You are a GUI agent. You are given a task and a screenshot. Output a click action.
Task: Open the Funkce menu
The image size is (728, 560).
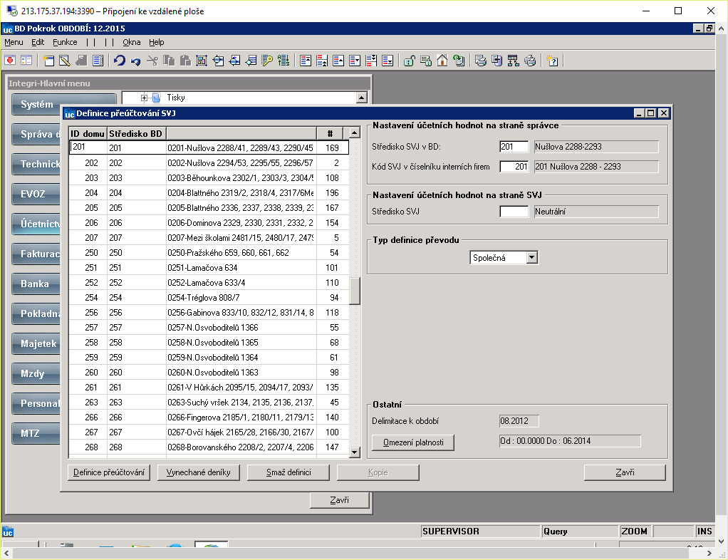click(x=65, y=42)
